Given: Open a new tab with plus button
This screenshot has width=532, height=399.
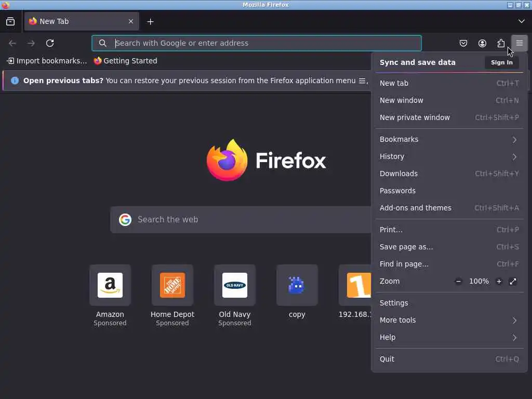Looking at the screenshot, I should coord(150,22).
